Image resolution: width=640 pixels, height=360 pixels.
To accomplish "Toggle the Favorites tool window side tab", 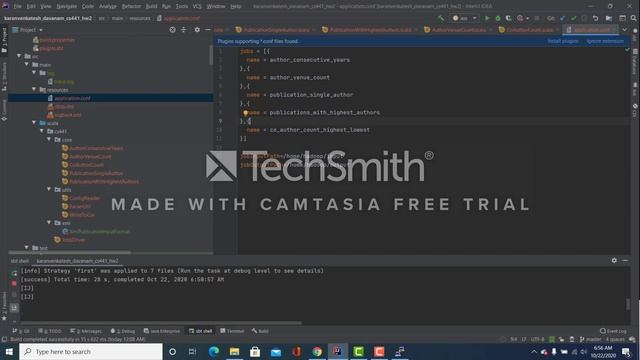I will coord(4,306).
